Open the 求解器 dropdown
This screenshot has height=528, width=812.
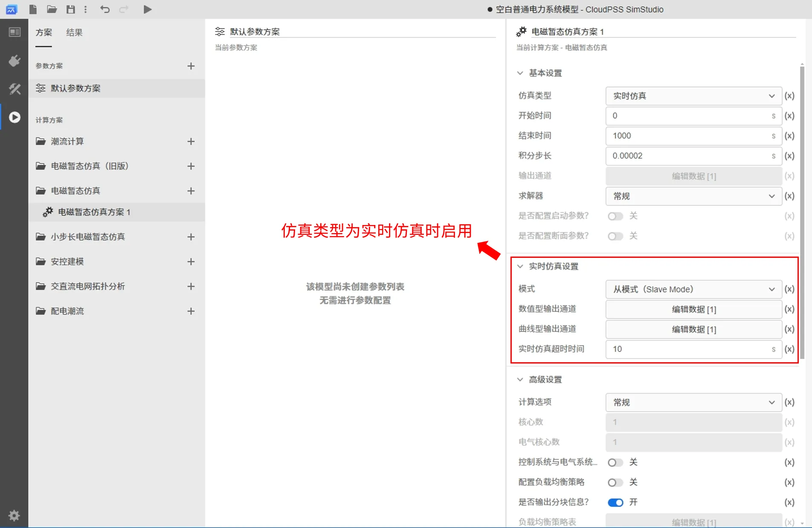pos(693,196)
